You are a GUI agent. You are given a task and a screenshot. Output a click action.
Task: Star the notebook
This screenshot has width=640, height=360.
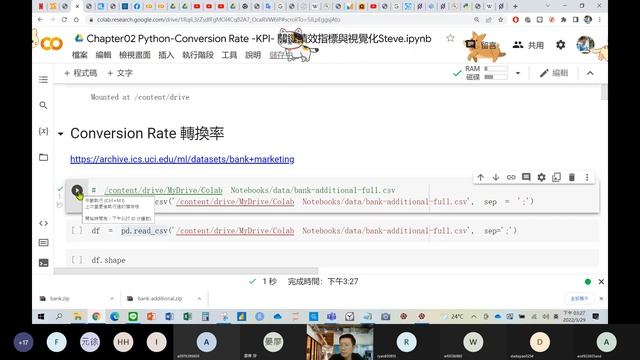450,38
